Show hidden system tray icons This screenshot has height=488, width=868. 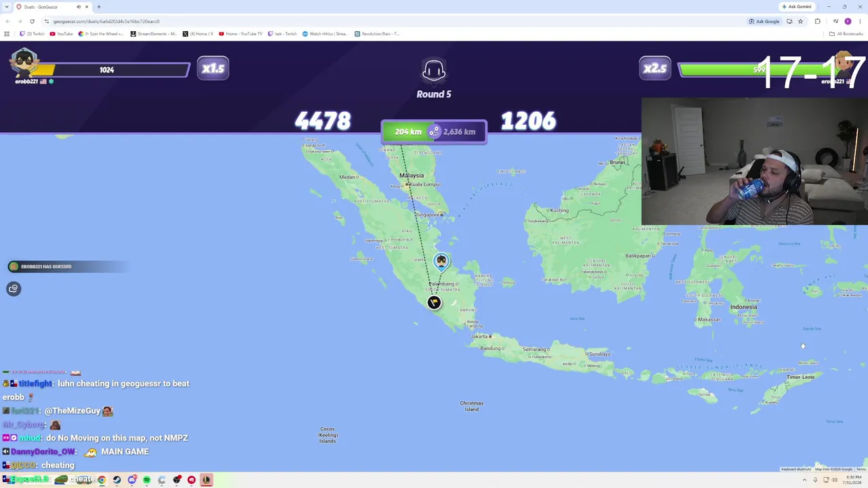tap(804, 480)
